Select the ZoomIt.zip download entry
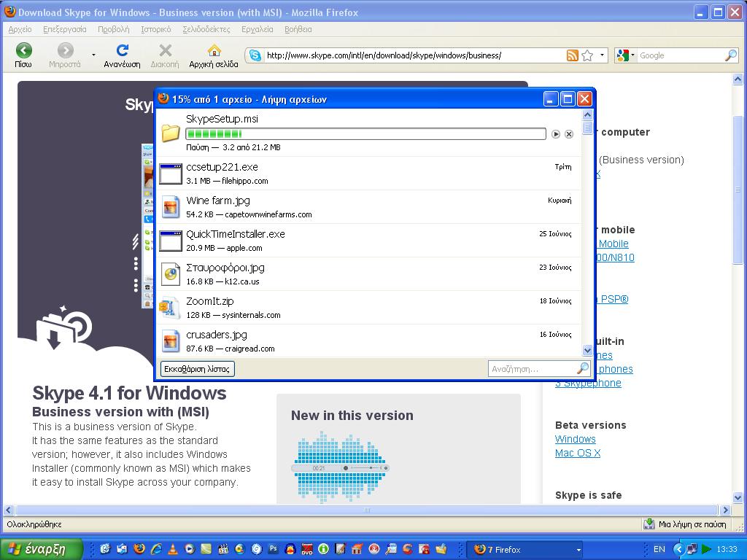Image resolution: width=747 pixels, height=560 pixels. coord(368,308)
